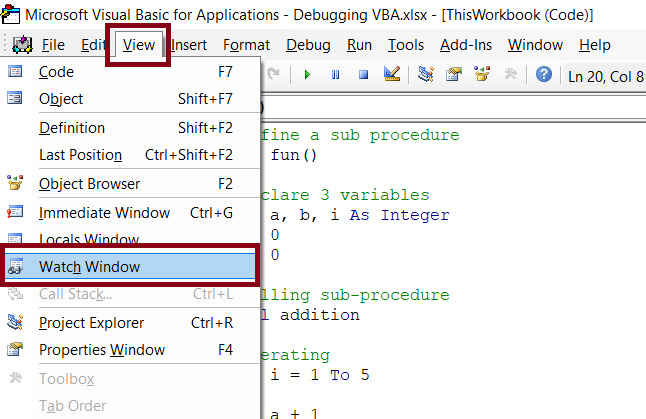Click the 'Ln 20, Col 8' position indicator
Viewport: 646px width, 419px height.
point(605,77)
